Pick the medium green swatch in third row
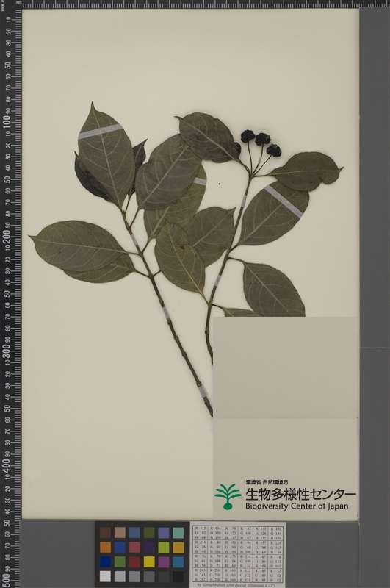 tap(120, 562)
